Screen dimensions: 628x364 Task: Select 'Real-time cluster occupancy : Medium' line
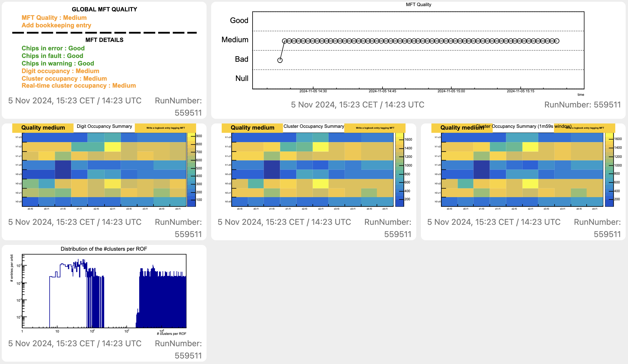(x=79, y=86)
